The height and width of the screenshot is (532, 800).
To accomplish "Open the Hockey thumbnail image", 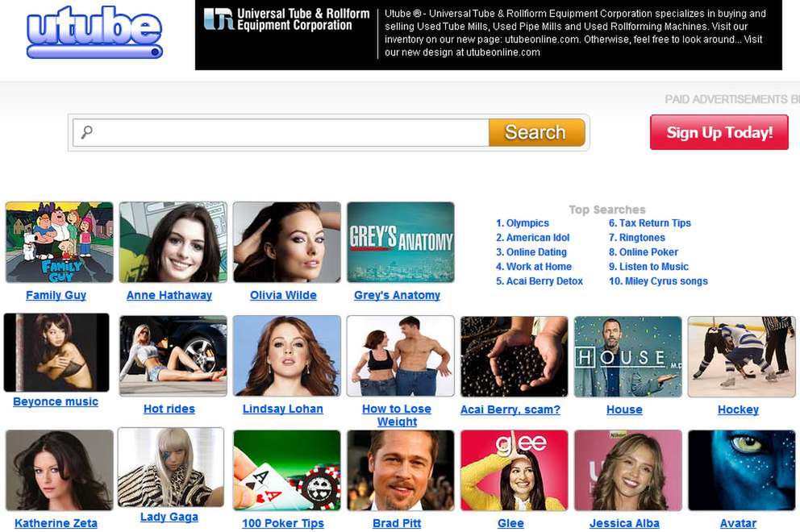I will [x=741, y=356].
